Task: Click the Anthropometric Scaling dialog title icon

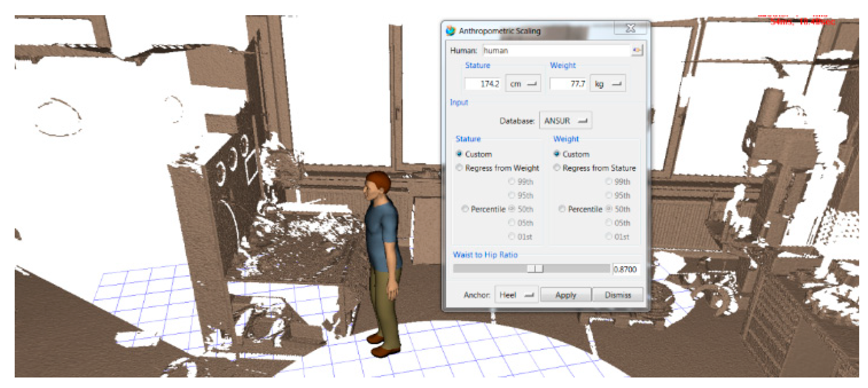Action: point(451,31)
